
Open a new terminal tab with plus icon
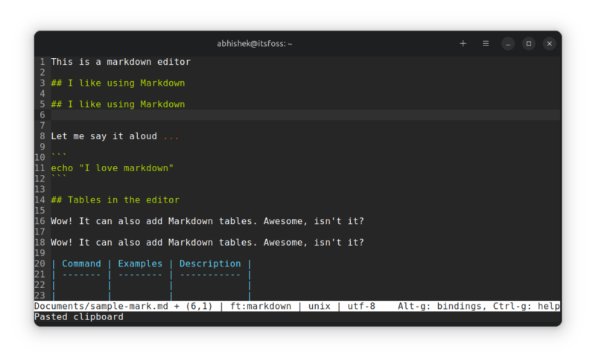[463, 44]
